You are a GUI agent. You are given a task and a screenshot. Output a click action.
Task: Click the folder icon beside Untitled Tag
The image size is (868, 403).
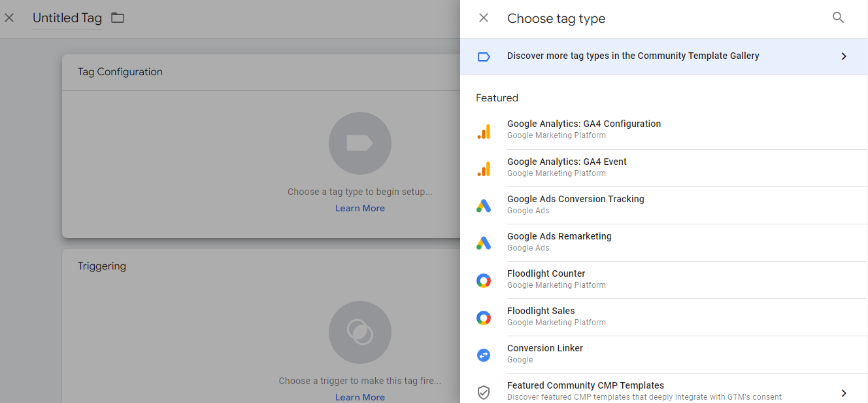coord(118,18)
